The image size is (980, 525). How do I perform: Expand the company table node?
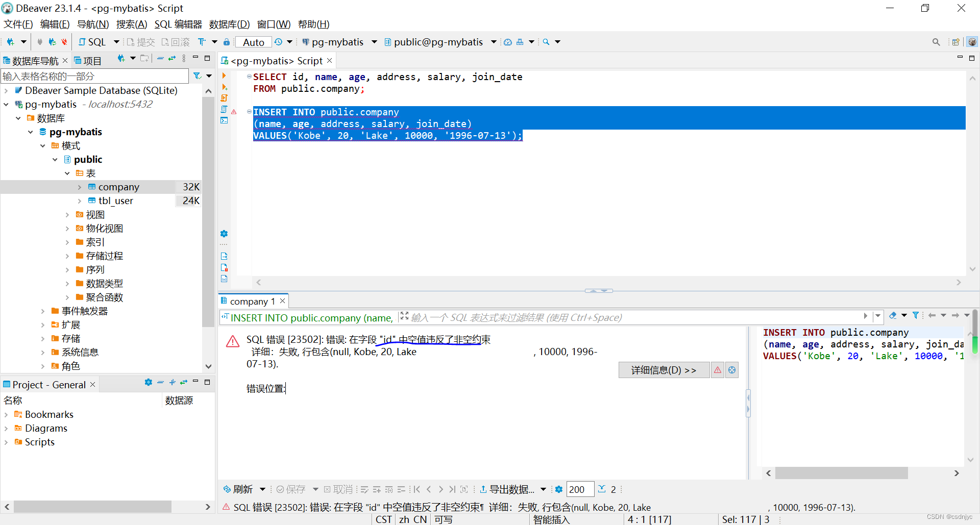click(80, 187)
